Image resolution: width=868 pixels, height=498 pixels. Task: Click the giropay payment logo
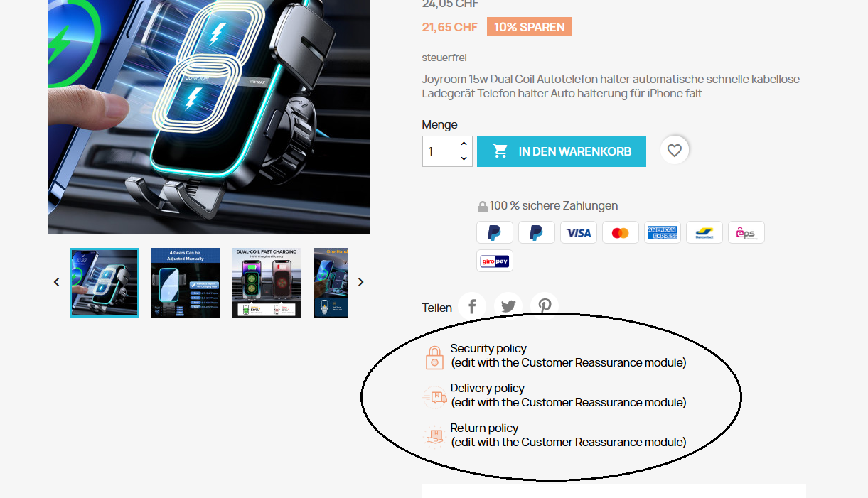tap(495, 261)
